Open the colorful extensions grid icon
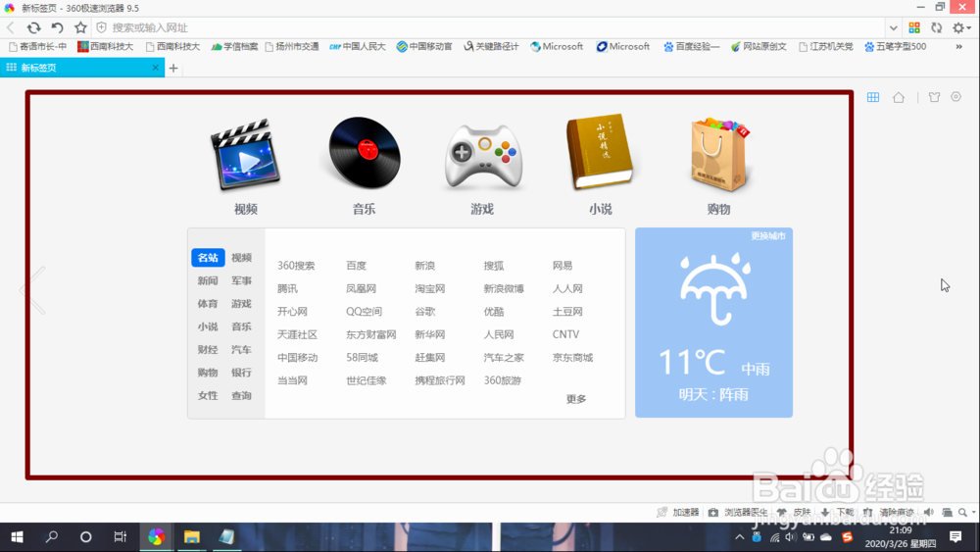 [914, 27]
